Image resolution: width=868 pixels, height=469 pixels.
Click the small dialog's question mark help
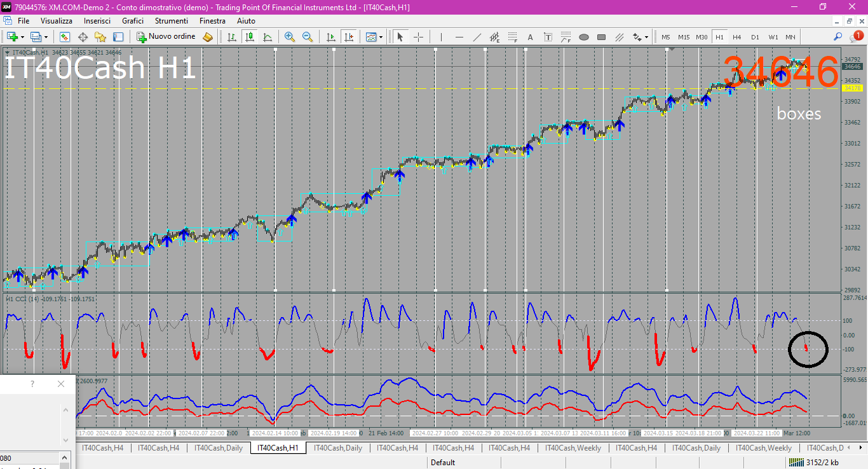pos(32,384)
